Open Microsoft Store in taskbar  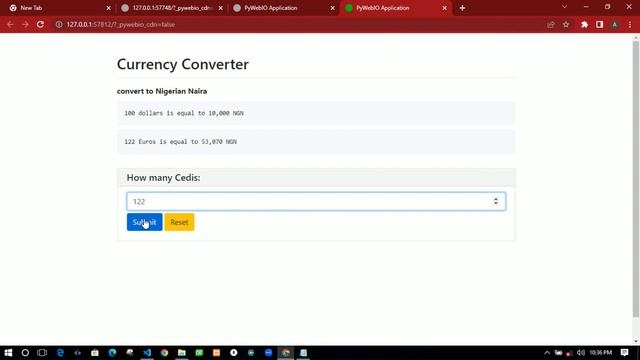point(95,353)
